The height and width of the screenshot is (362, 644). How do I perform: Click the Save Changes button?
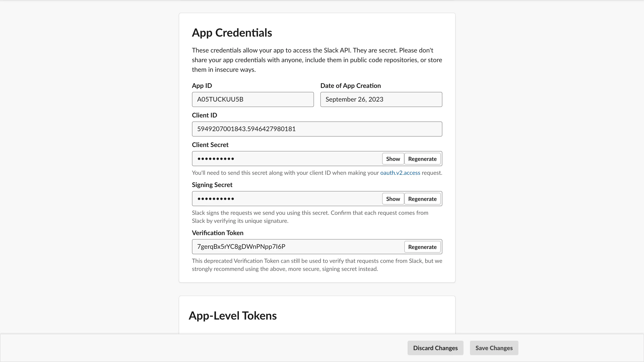[x=494, y=348]
